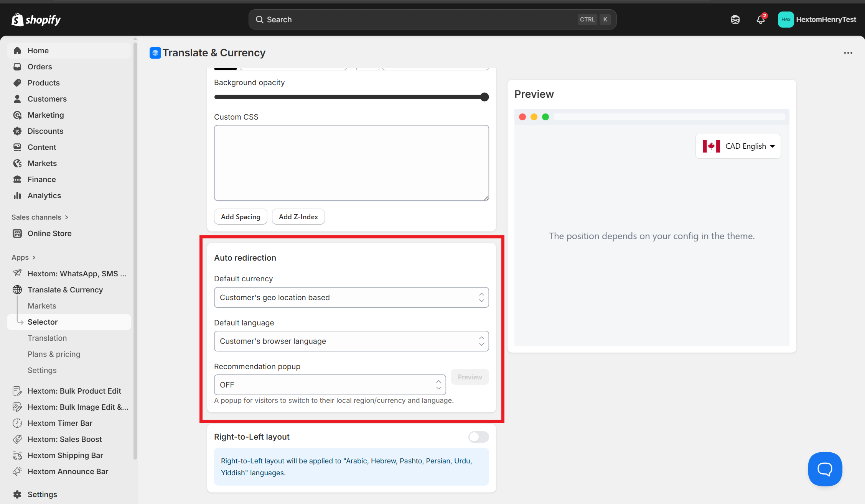Click the Background opacity slider handle
The height and width of the screenshot is (504, 865).
tap(484, 97)
